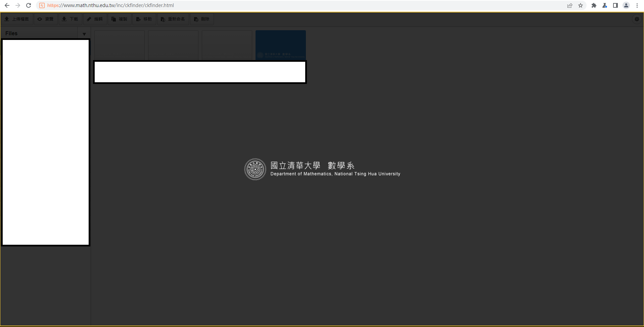This screenshot has height=327, width=644.
Task: Expand the Files folder dropdown arrow
Action: pyautogui.click(x=84, y=34)
